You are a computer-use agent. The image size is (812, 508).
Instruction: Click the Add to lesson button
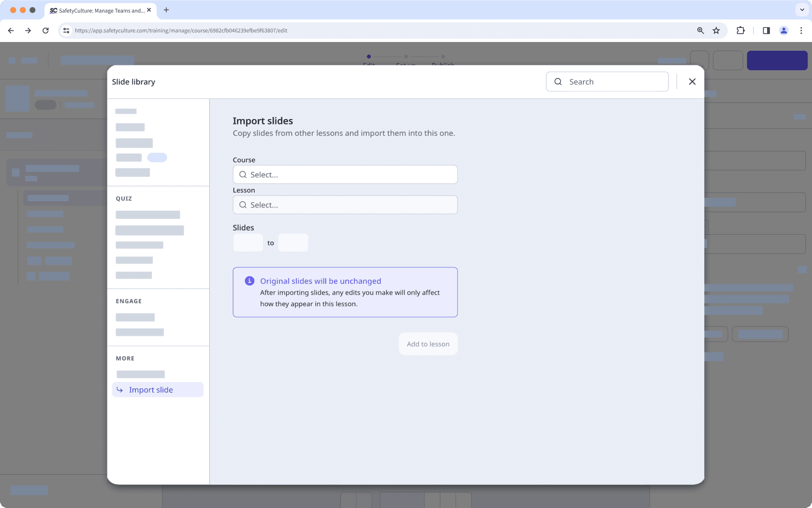point(428,344)
